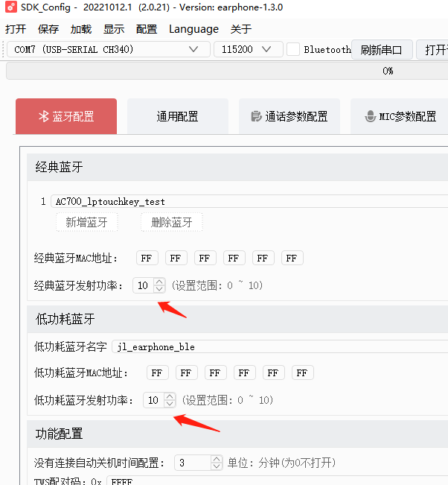Select first FF byte of 低功耗蓝牙MAC地址
Screen dimensions: 448x485
click(x=158, y=373)
